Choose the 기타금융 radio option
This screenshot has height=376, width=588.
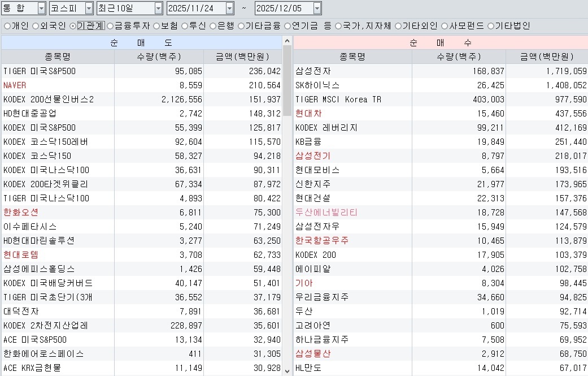241,26
